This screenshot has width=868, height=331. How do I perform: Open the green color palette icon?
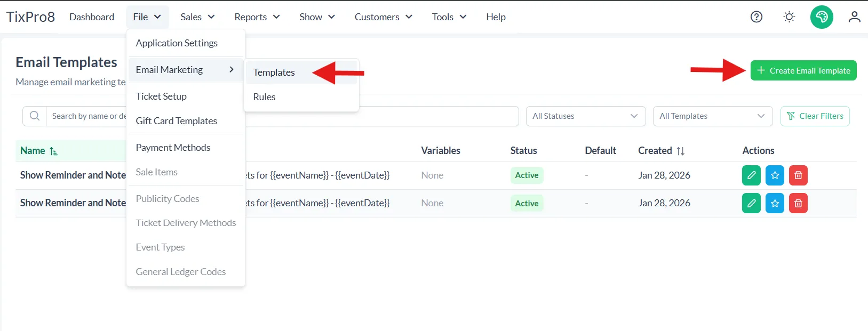coord(822,17)
